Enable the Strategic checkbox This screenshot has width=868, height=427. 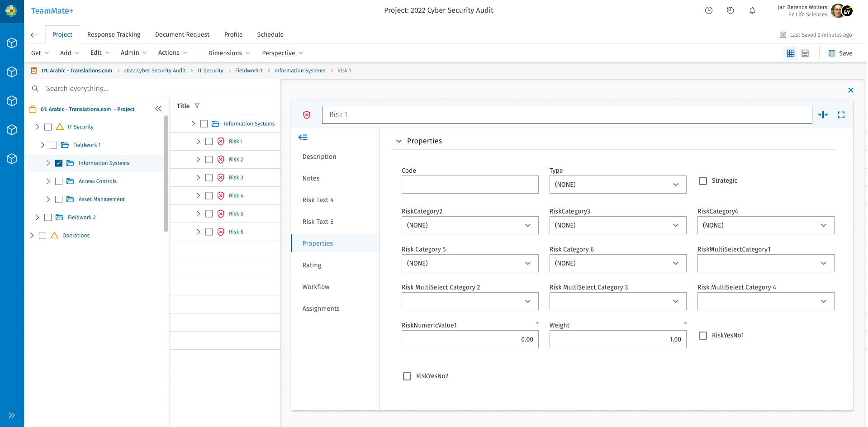coord(703,181)
